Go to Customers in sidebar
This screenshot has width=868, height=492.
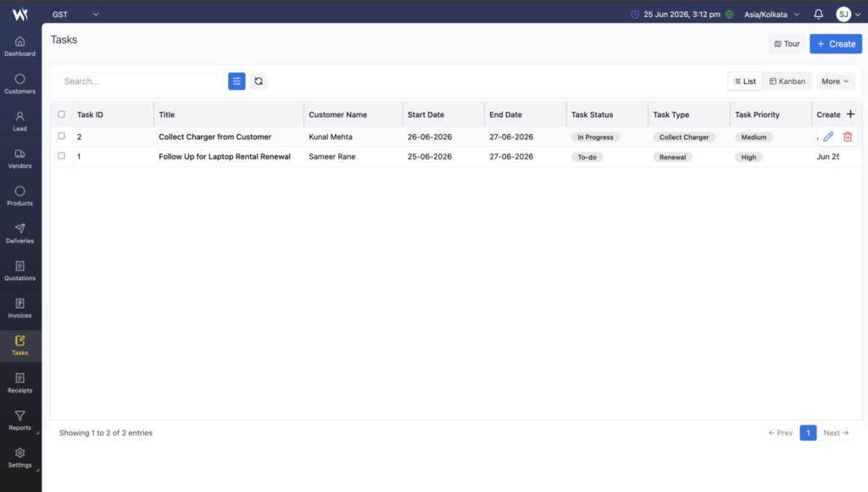tap(20, 84)
